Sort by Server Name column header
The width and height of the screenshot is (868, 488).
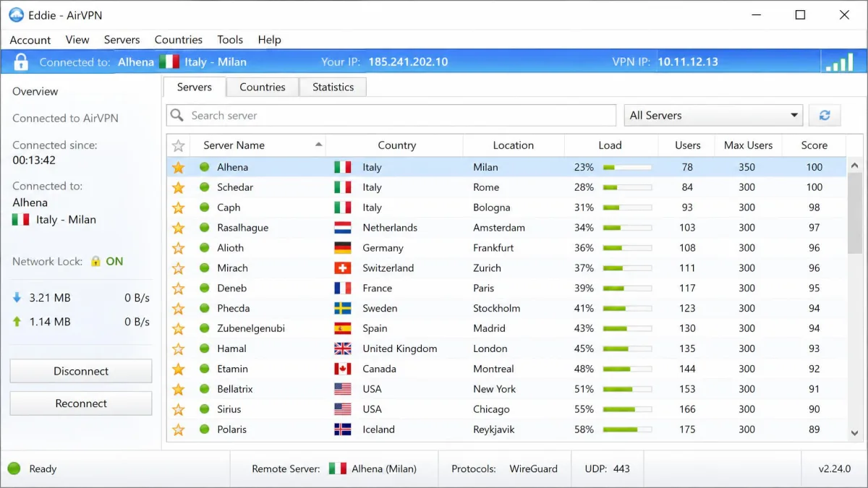pos(256,145)
